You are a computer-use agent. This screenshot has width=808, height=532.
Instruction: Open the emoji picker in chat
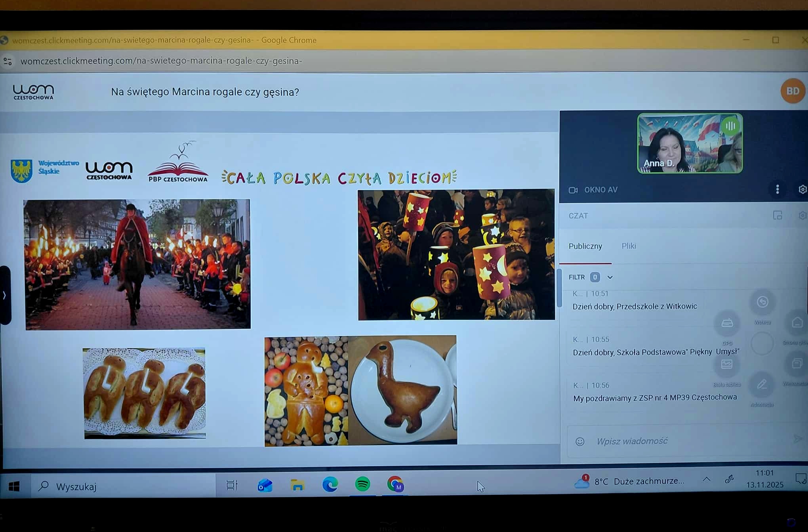click(579, 441)
